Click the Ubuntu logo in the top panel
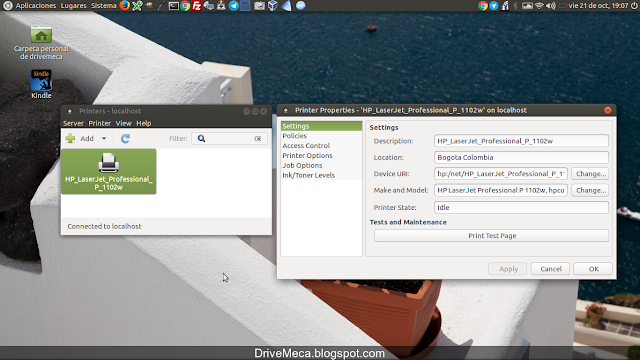This screenshot has width=640, height=360. tap(8, 6)
